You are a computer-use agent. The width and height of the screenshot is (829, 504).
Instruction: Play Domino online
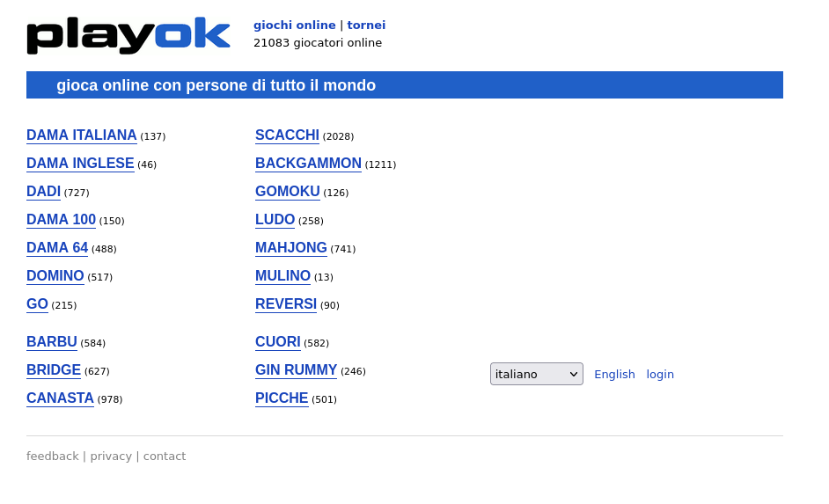[55, 276]
